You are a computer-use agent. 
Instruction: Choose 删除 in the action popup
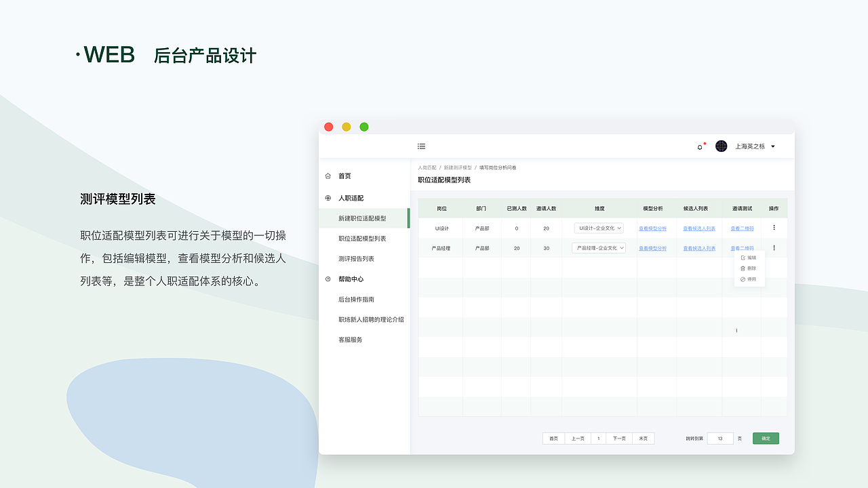(x=749, y=268)
